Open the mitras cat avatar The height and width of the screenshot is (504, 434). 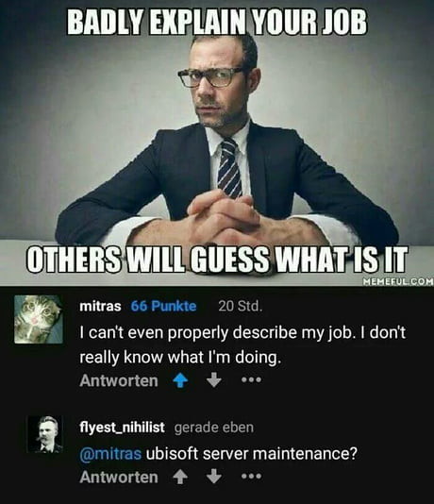pyautogui.click(x=39, y=320)
